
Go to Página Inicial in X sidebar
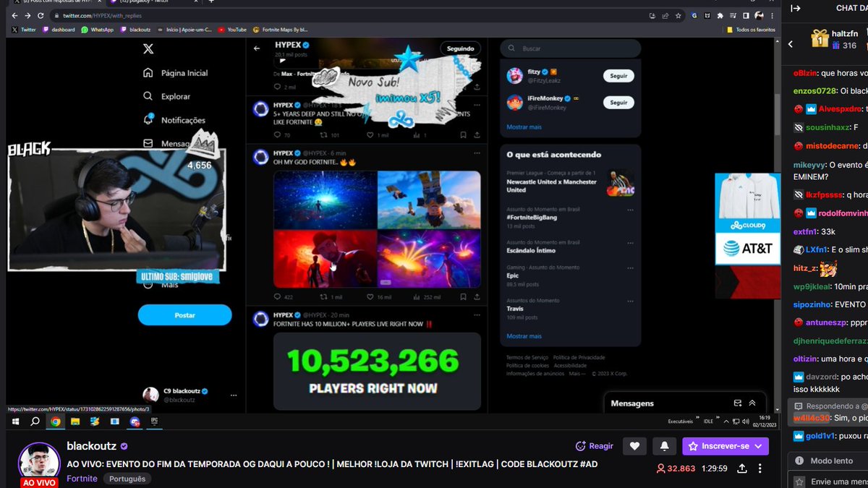pyautogui.click(x=175, y=73)
